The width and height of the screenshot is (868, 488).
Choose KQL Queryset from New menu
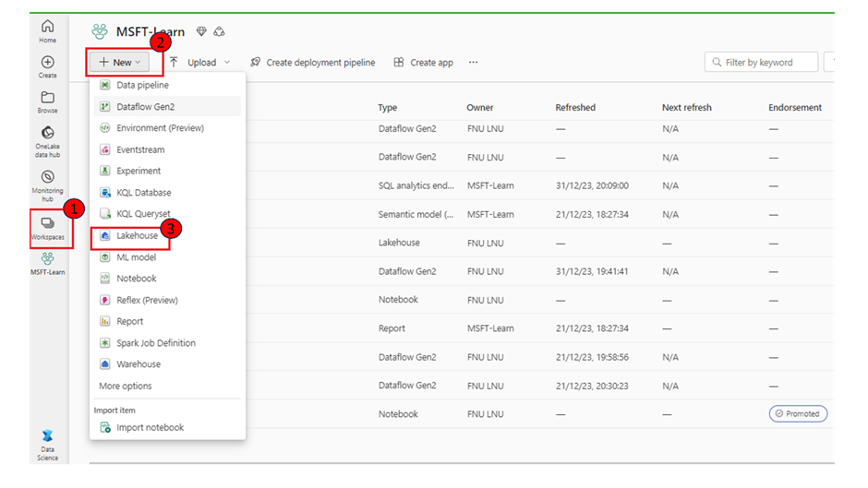tap(167, 214)
